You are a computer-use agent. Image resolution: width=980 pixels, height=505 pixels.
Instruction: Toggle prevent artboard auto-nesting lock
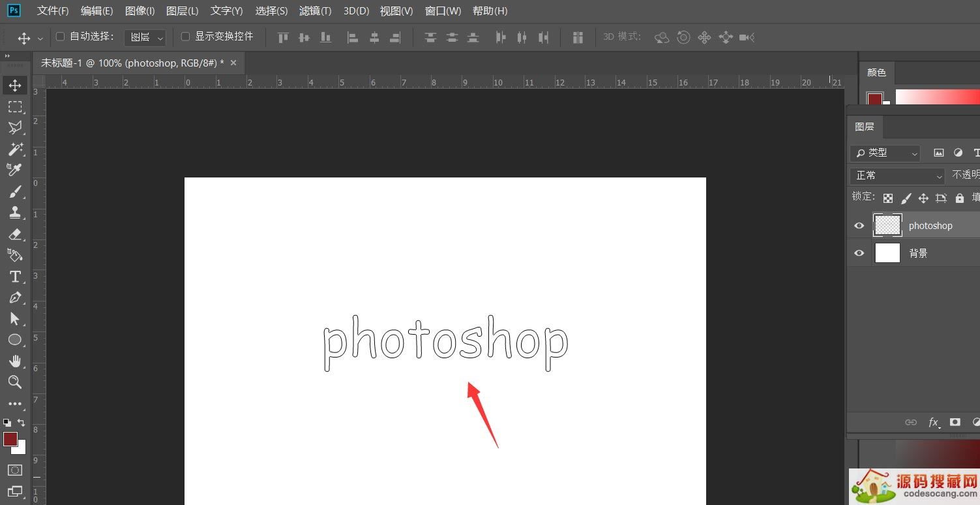tap(941, 198)
